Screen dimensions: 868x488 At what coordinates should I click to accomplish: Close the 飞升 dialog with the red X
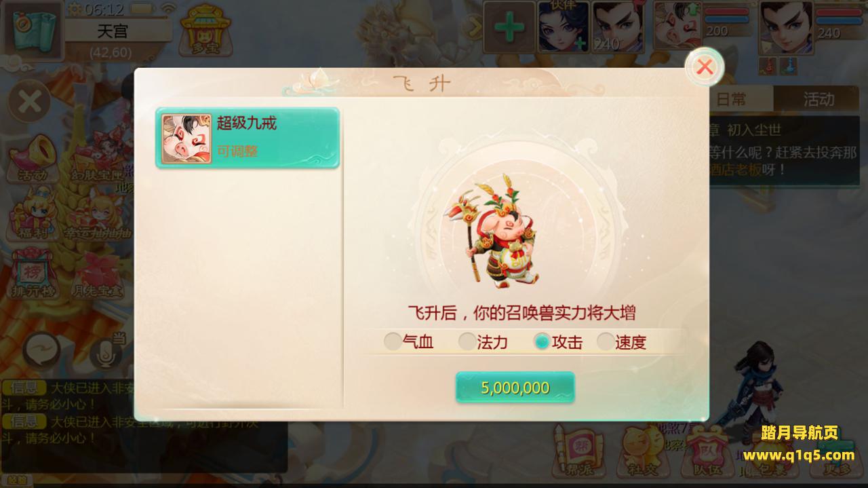pyautogui.click(x=705, y=67)
